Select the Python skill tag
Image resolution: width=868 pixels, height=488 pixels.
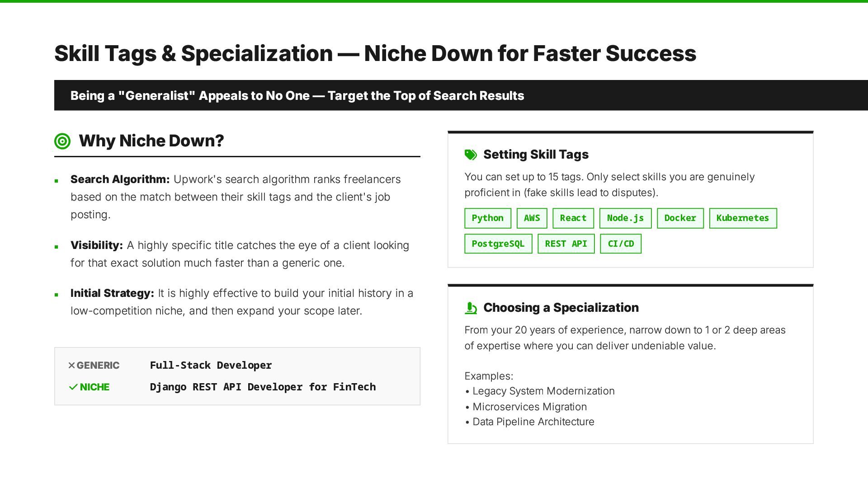coord(488,218)
